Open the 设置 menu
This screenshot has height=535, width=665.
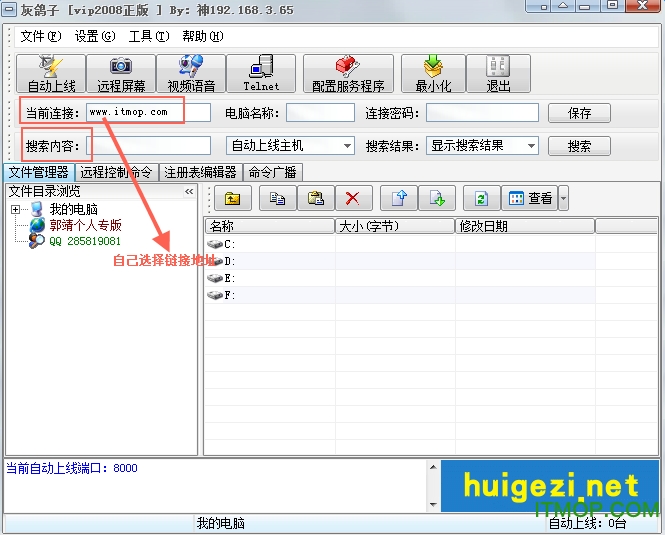pyautogui.click(x=95, y=36)
